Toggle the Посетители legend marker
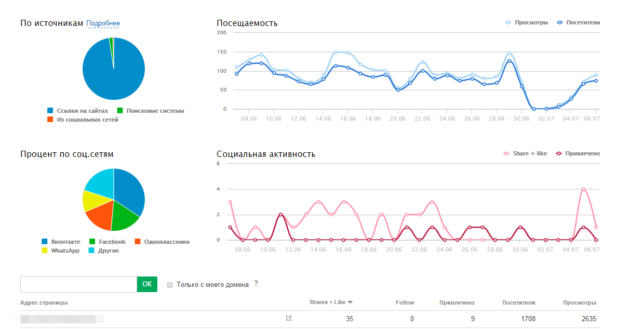 (x=560, y=22)
